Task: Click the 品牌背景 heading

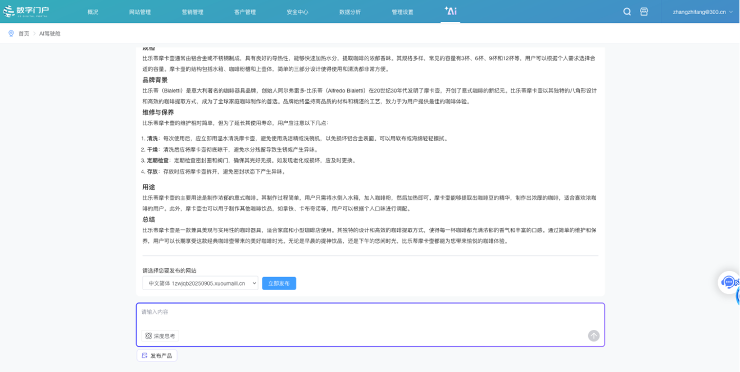Action: pyautogui.click(x=155, y=80)
